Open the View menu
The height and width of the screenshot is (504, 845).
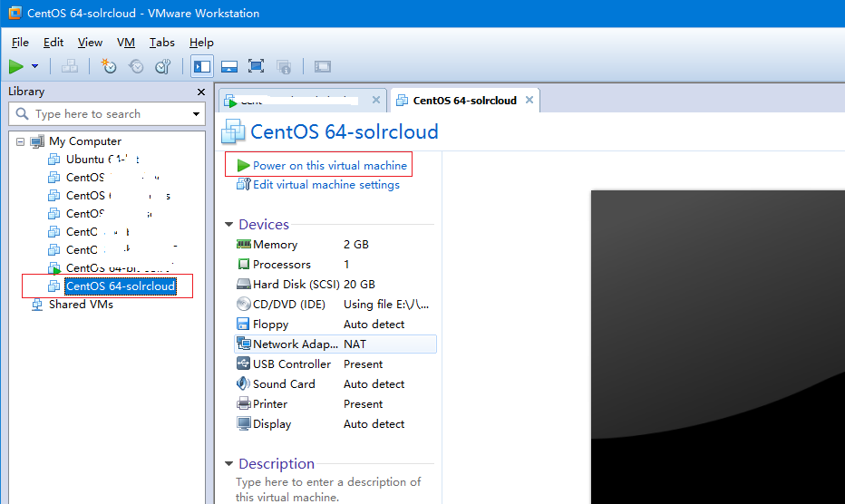click(x=90, y=42)
